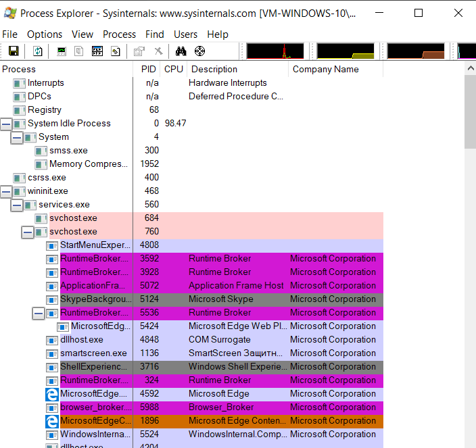
Task: Sort by the CPU column header
Action: (173, 69)
